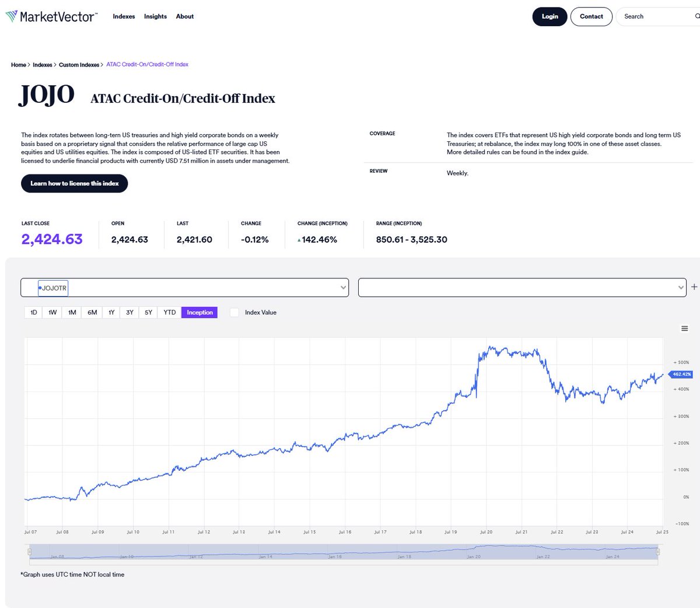This screenshot has height=608, width=700.
Task: Toggle the Index Value checkbox
Action: click(x=235, y=312)
